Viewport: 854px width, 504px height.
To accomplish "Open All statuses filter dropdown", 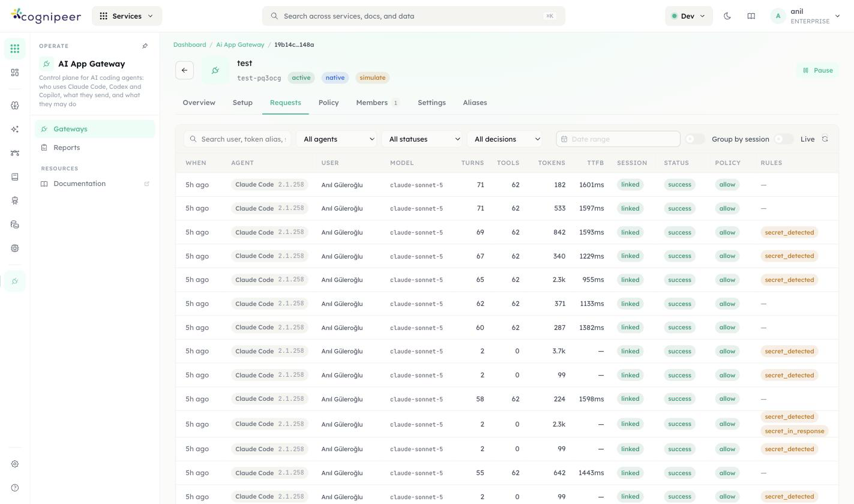I will [x=422, y=139].
